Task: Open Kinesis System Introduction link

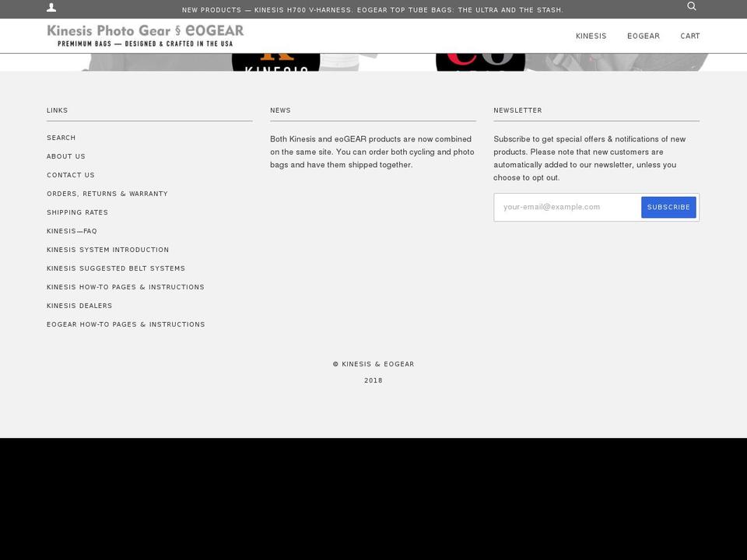Action: [107, 250]
